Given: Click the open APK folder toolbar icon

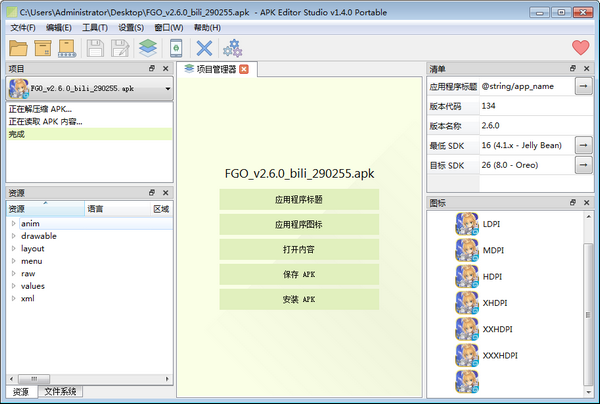Looking at the screenshot, I should tap(20, 48).
